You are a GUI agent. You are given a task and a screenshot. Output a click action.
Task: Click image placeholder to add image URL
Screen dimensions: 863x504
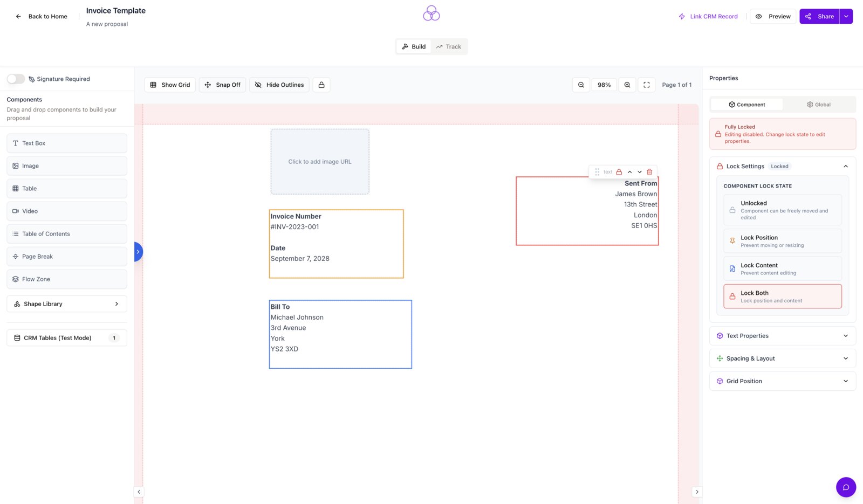tap(320, 162)
